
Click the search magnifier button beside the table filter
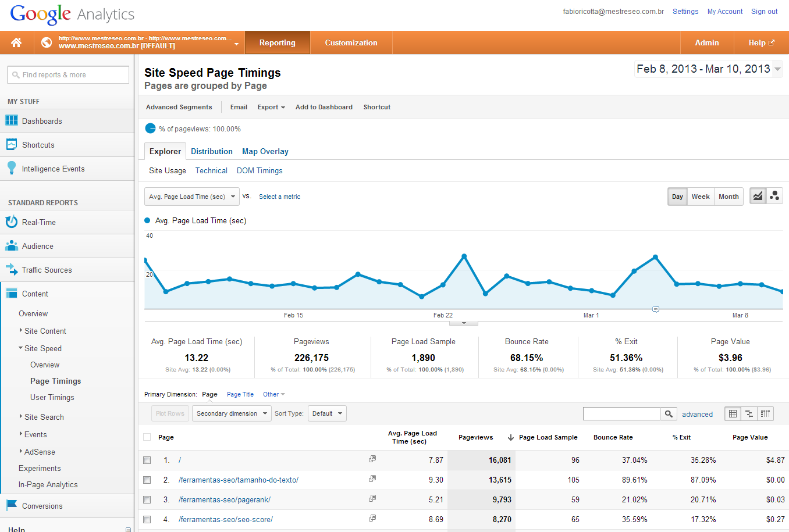669,413
